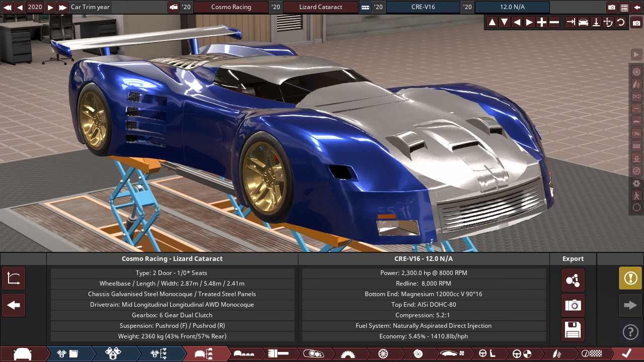The height and width of the screenshot is (362, 644).
Task: Share the car via the Export share icon
Action: (573, 280)
